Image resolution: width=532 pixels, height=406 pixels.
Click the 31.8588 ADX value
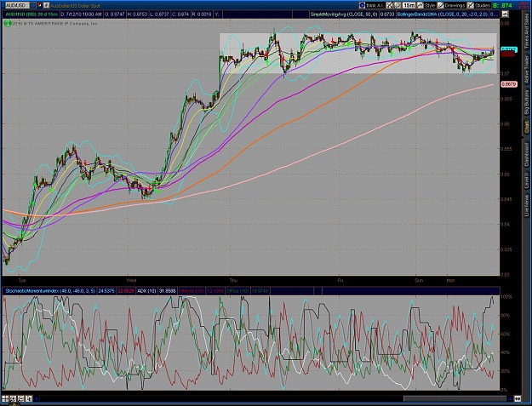(x=168, y=291)
